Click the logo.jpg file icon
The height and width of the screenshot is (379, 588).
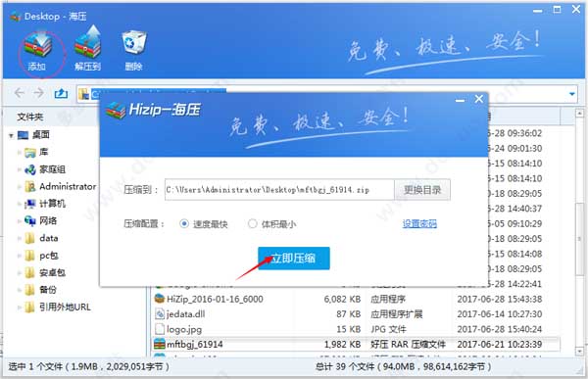[x=160, y=329]
